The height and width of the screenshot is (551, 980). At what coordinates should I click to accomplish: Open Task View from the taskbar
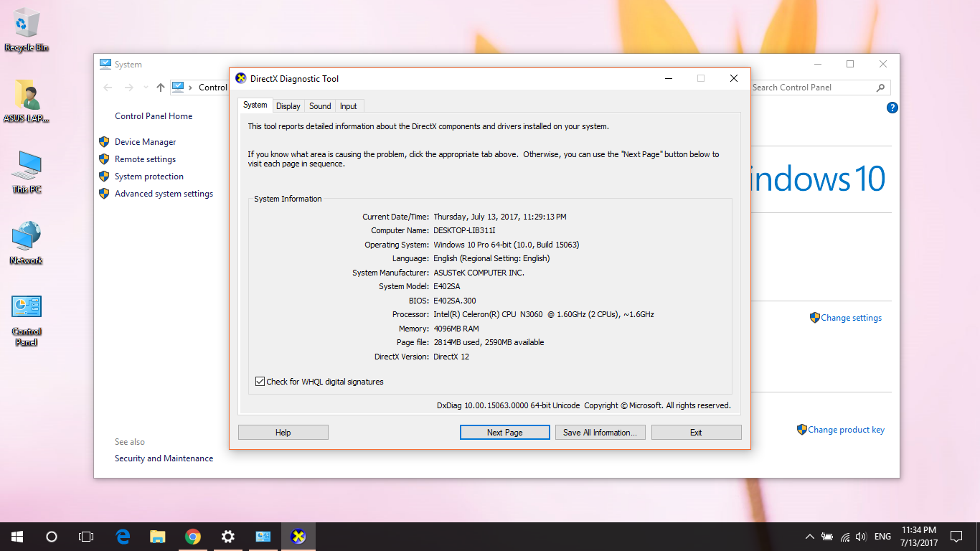click(86, 537)
